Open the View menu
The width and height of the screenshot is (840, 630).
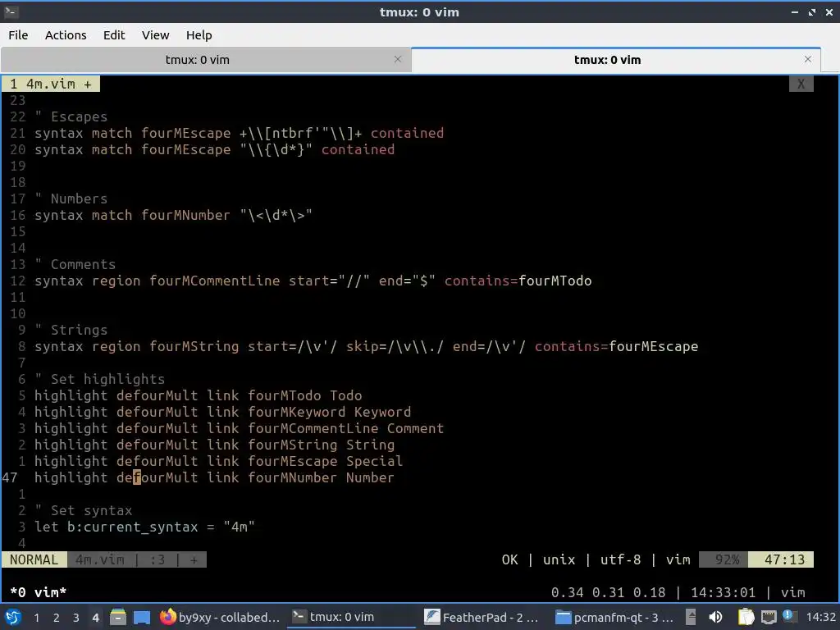(x=155, y=34)
